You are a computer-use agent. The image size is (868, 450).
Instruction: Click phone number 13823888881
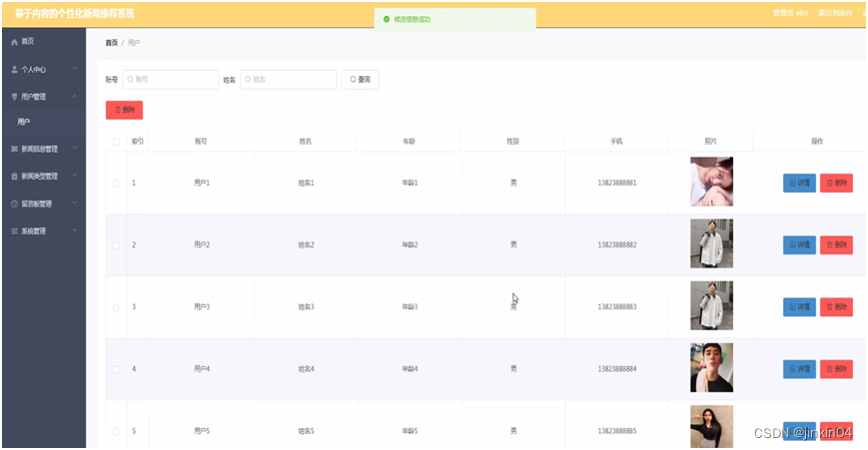[617, 183]
